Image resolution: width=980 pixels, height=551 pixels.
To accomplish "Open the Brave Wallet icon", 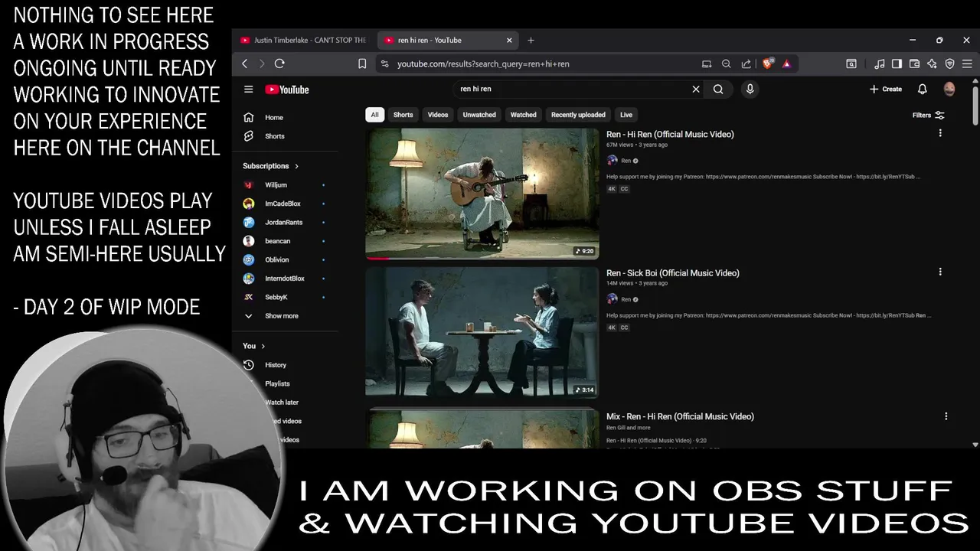I will (914, 64).
